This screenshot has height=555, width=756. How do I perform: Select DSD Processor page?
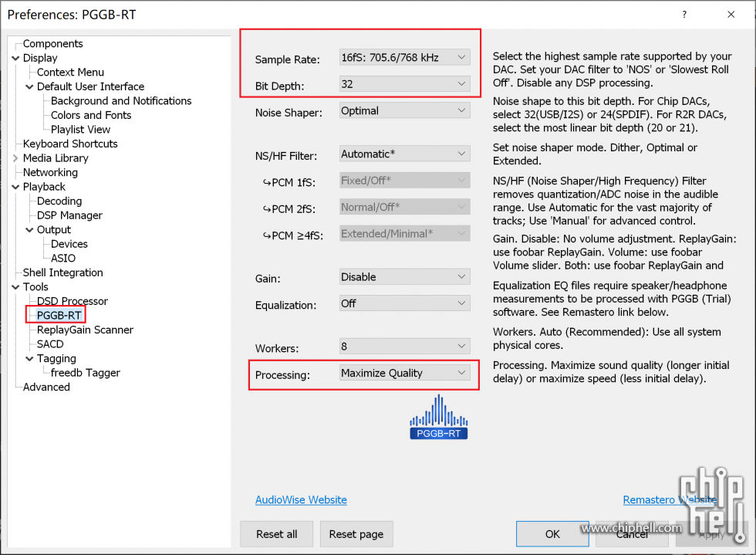tap(73, 301)
